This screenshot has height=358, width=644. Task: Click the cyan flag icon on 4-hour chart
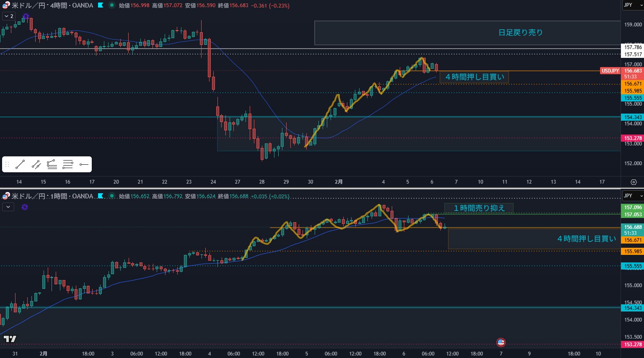[x=101, y=5]
